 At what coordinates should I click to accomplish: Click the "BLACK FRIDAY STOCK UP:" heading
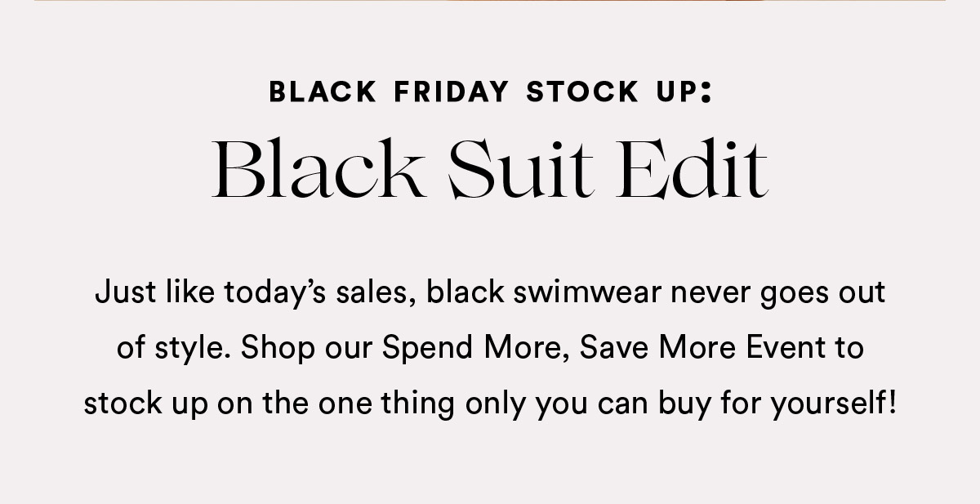click(x=491, y=92)
